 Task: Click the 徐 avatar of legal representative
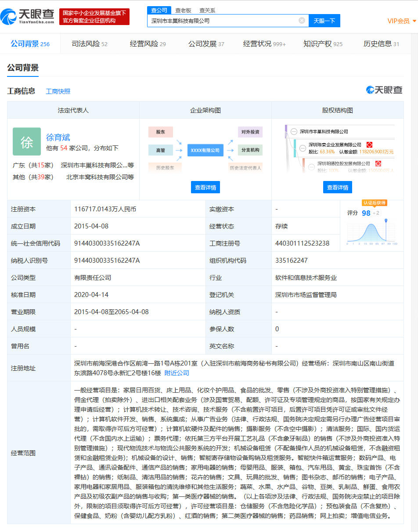[27, 141]
